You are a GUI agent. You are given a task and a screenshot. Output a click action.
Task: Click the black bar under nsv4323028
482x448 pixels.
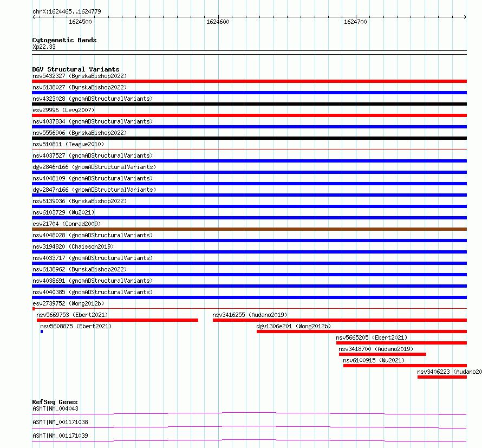[249, 104]
